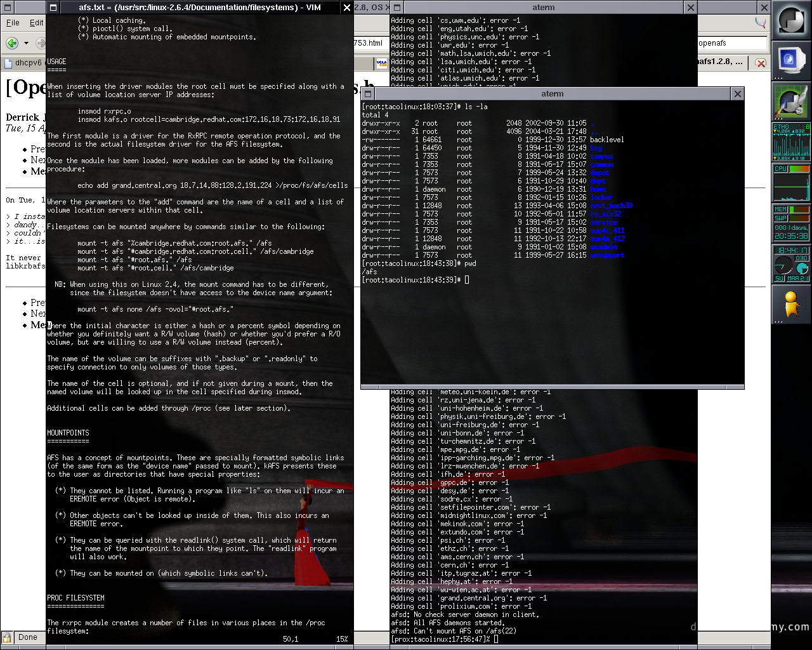Click 'depot' directory in aterm listing
Screen dimensions: 812x650
pyautogui.click(x=600, y=173)
